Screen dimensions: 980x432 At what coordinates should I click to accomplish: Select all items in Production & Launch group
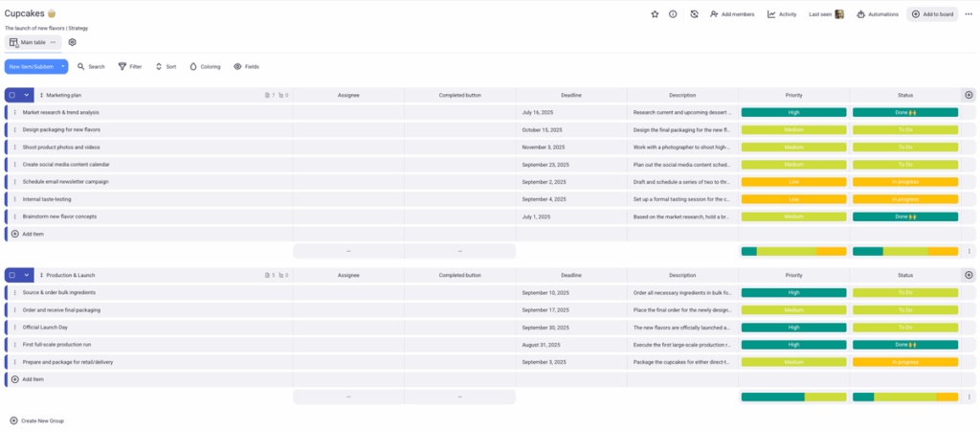(11, 275)
